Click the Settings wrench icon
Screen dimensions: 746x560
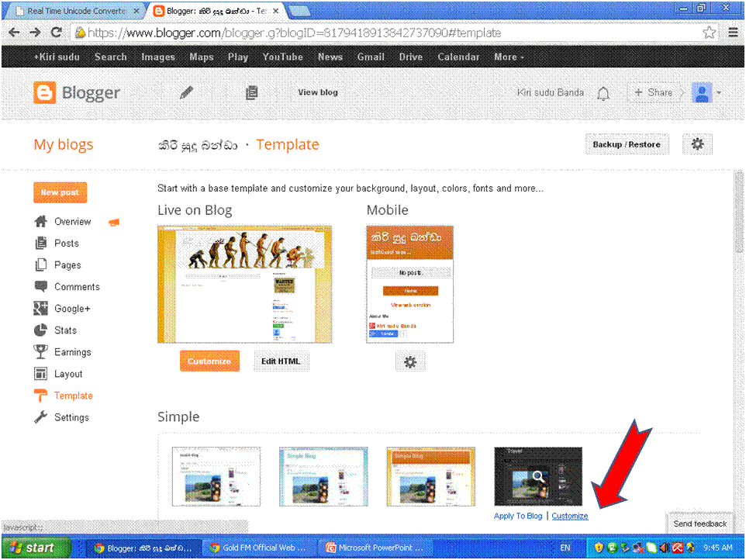coord(41,417)
